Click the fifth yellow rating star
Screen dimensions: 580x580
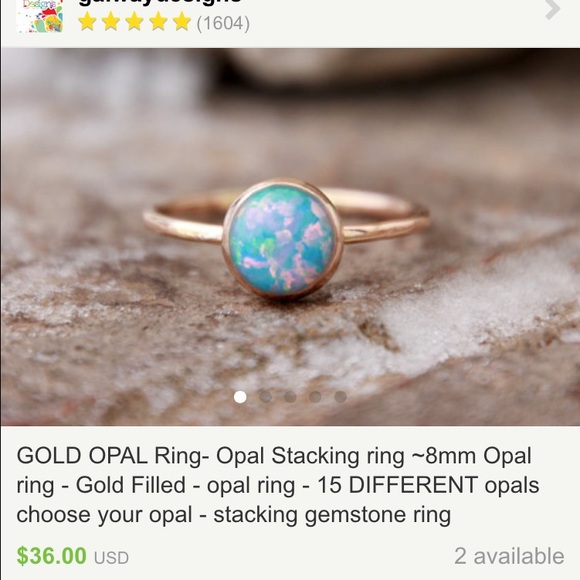coord(182,22)
